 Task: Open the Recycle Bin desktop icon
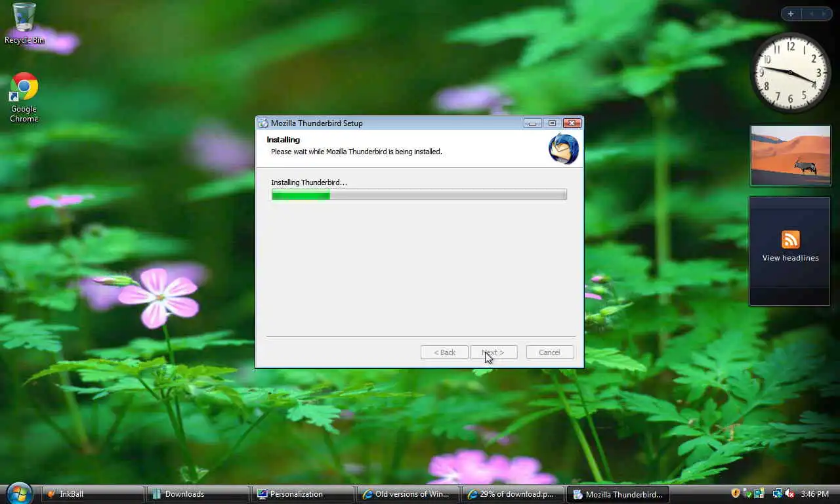coord(24,23)
